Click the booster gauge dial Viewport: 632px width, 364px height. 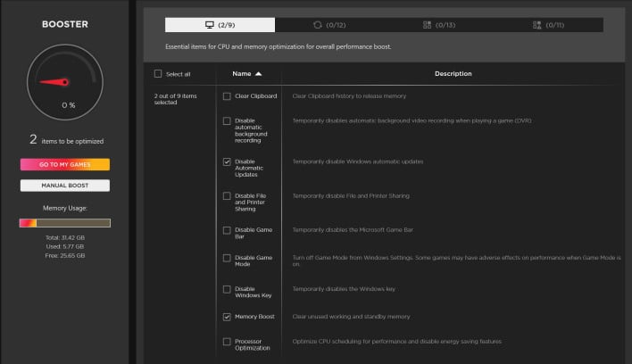pyautogui.click(x=65, y=83)
